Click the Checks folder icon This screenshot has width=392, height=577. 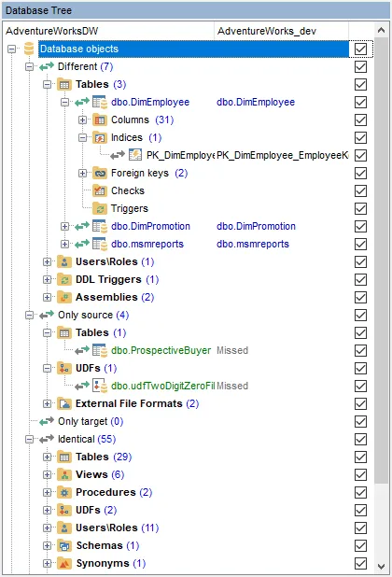tap(100, 190)
